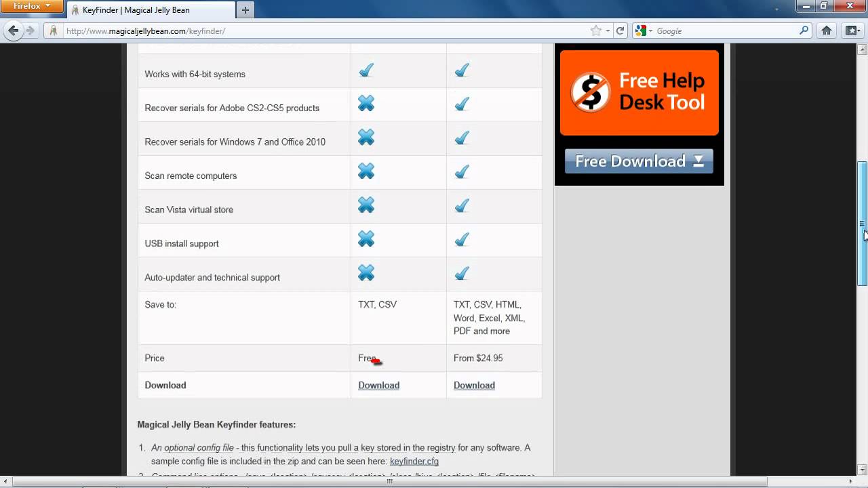The width and height of the screenshot is (868, 488).
Task: Click the browser Back arrow button
Action: coord(13,30)
